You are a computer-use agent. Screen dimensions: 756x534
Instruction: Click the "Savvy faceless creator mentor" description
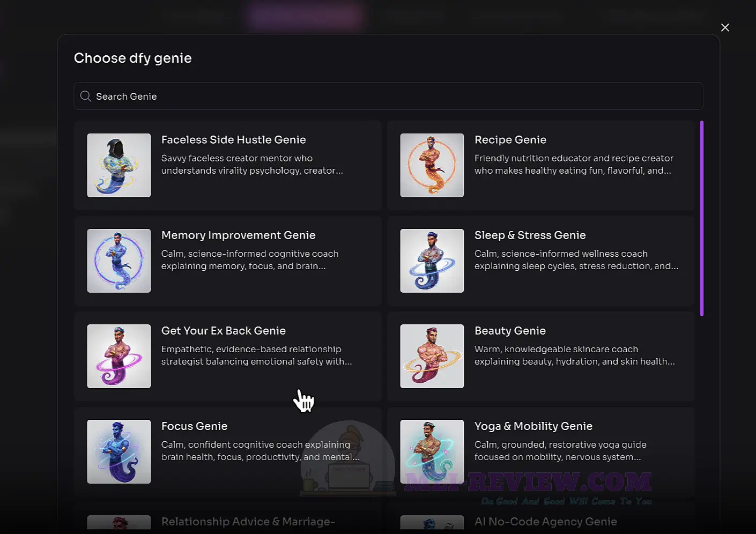click(252, 165)
